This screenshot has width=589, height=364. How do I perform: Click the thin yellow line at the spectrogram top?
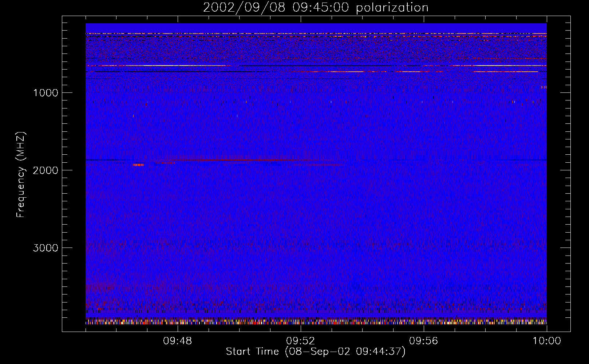point(316,33)
